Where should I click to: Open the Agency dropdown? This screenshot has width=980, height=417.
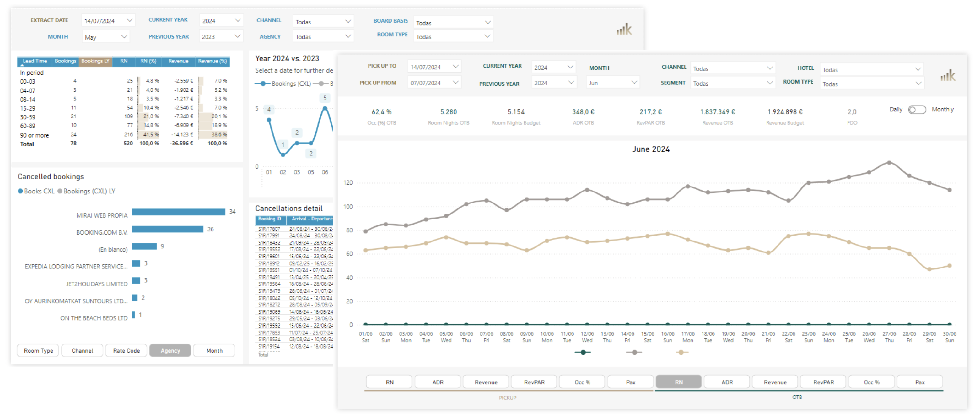pyautogui.click(x=323, y=36)
